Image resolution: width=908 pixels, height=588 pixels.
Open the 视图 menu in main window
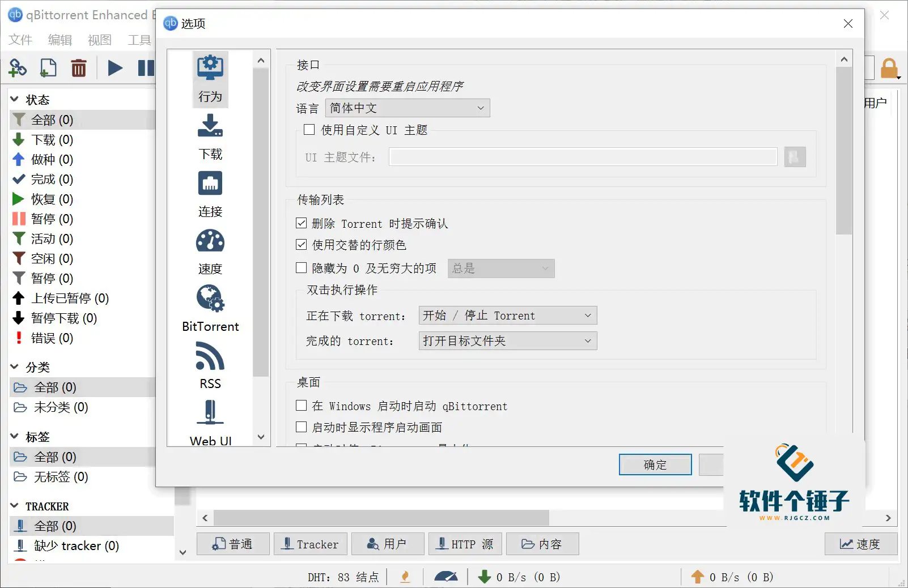tap(100, 40)
